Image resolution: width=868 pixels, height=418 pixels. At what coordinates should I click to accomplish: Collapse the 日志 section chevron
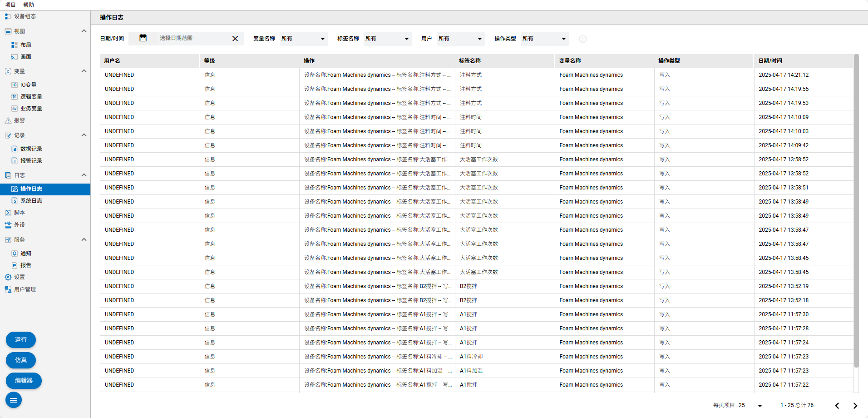tap(84, 175)
